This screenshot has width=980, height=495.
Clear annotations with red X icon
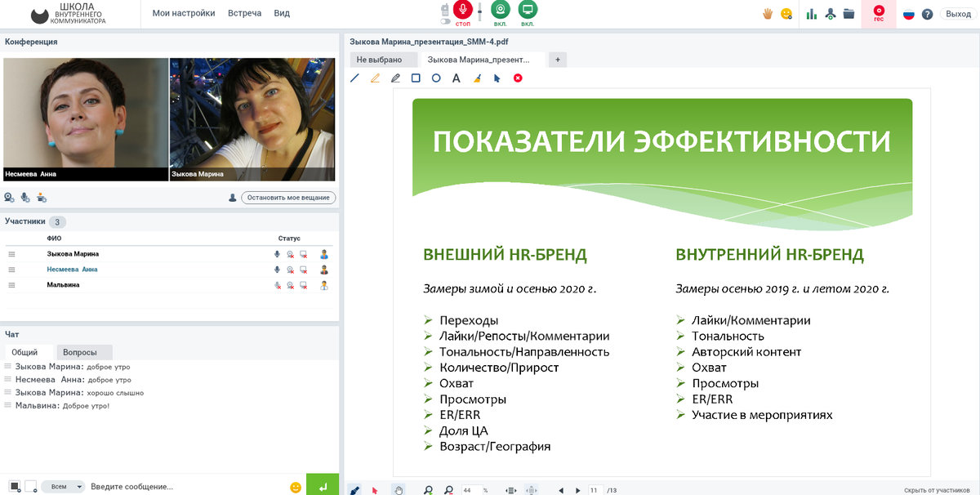518,78
